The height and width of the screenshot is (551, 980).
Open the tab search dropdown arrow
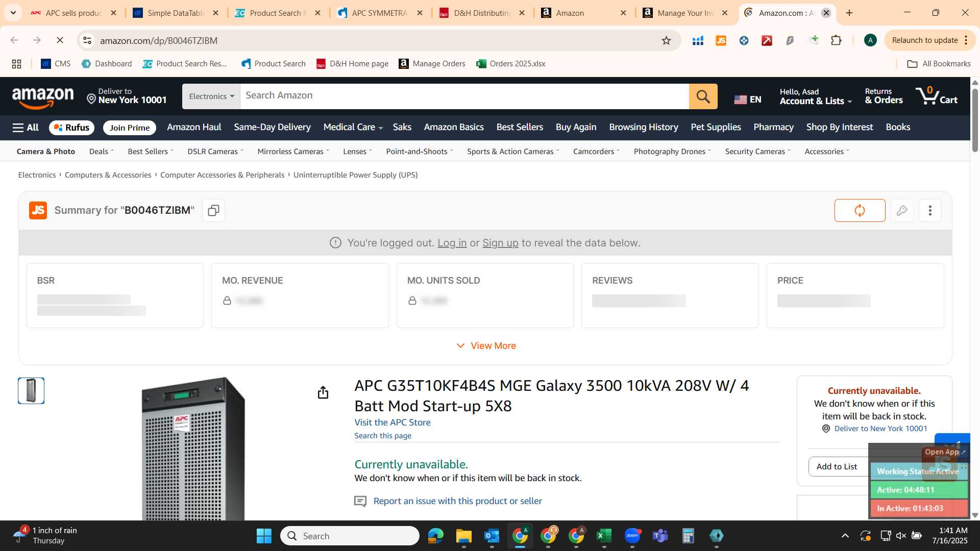[x=13, y=13]
